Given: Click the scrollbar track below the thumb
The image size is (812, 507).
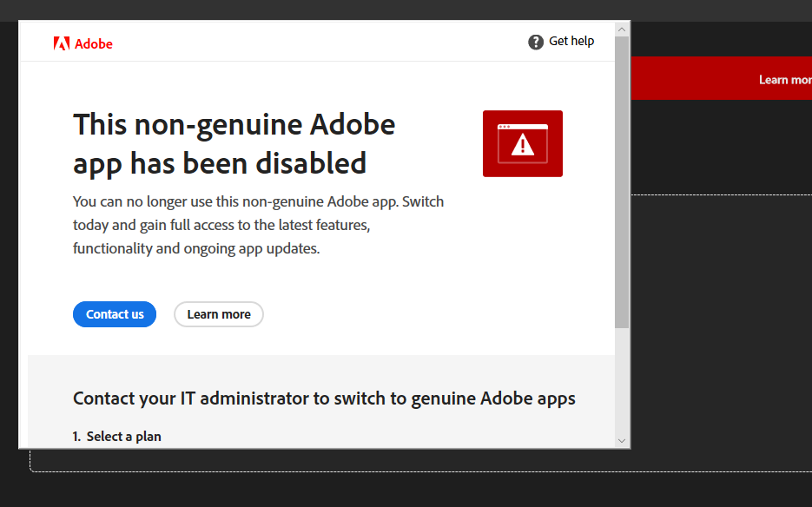Looking at the screenshot, I should tap(622, 380).
